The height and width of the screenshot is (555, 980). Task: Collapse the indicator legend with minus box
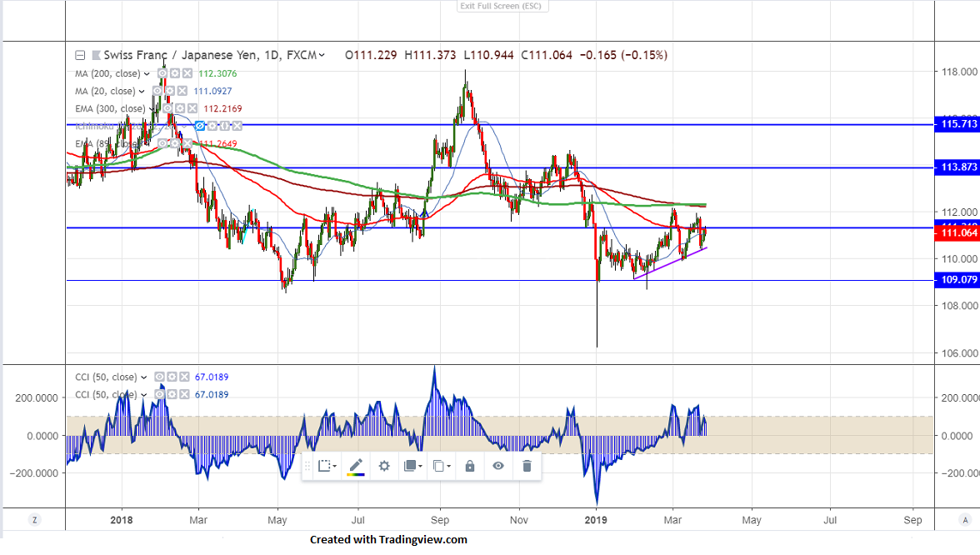point(80,56)
